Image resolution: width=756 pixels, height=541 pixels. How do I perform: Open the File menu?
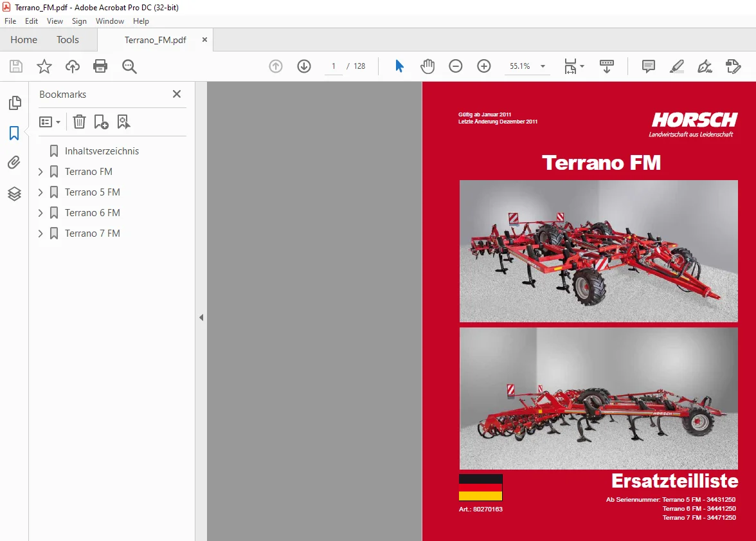pos(10,21)
